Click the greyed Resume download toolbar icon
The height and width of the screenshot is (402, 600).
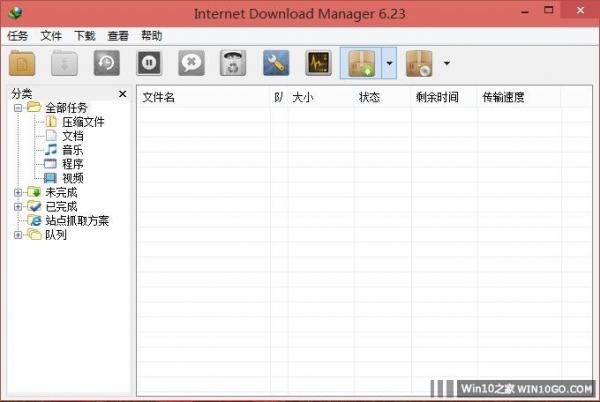(x=64, y=63)
